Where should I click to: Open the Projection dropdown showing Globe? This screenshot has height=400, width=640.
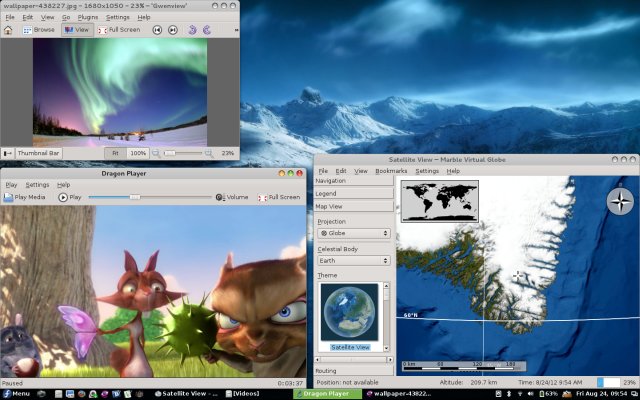tap(353, 233)
